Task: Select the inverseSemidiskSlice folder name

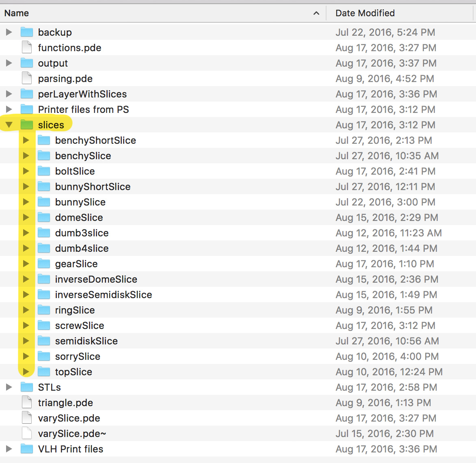Action: click(103, 294)
